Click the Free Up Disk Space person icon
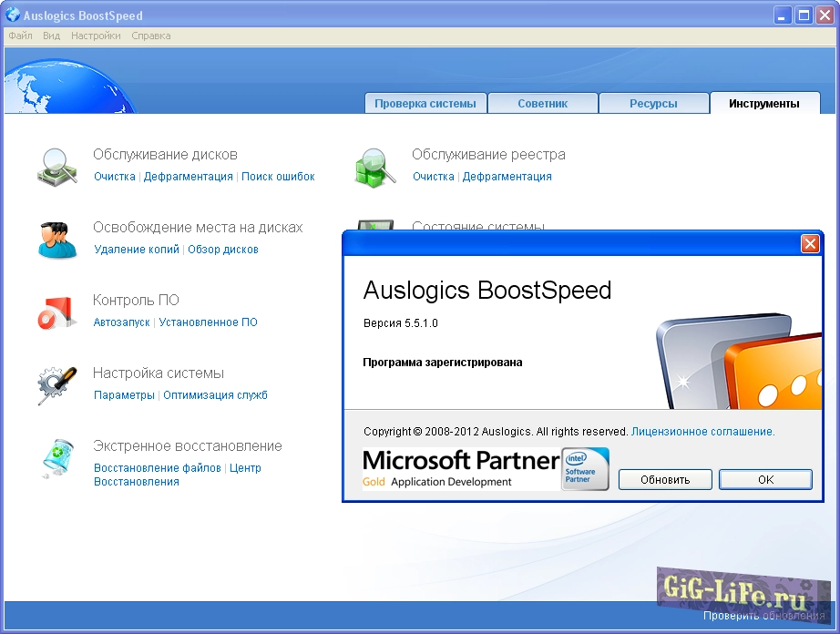 [58, 240]
